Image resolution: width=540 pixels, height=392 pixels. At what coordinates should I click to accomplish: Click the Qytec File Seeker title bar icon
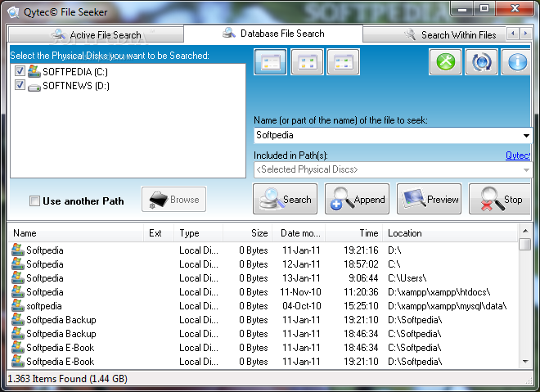pyautogui.click(x=13, y=12)
